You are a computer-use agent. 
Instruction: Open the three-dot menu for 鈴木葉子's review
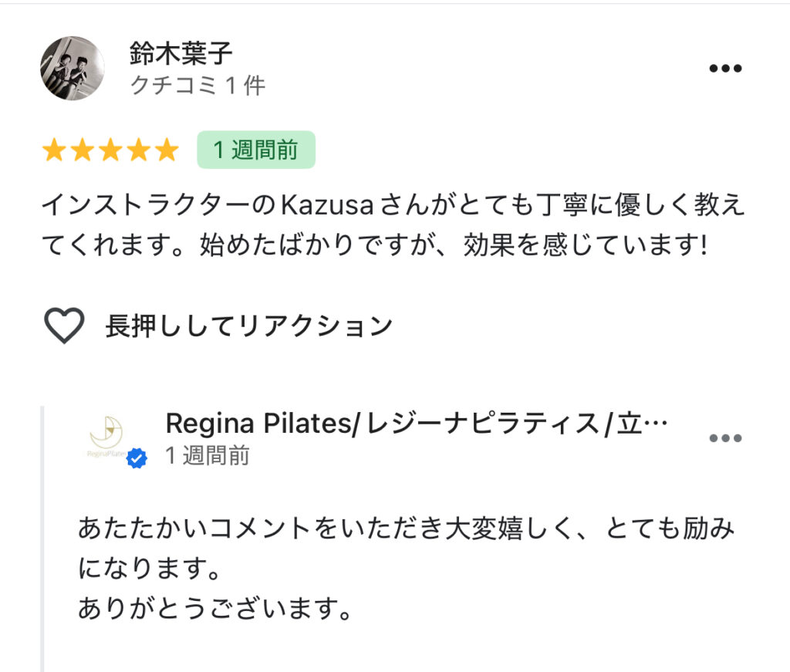(725, 68)
